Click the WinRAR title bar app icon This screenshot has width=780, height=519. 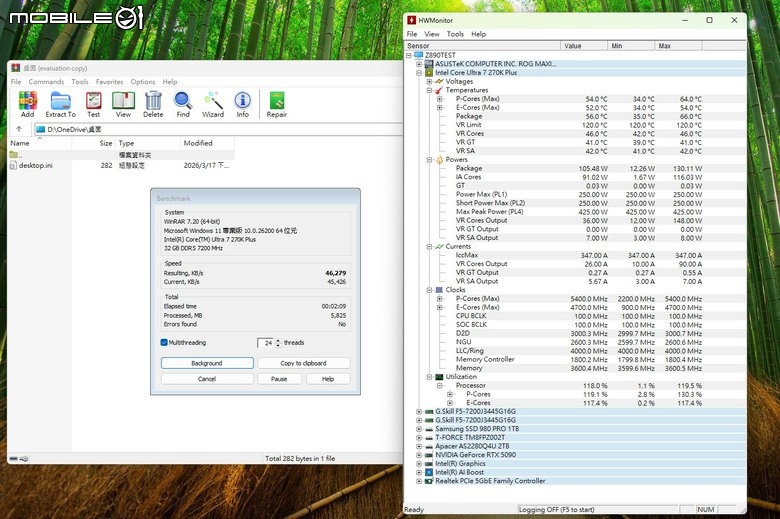coord(15,68)
